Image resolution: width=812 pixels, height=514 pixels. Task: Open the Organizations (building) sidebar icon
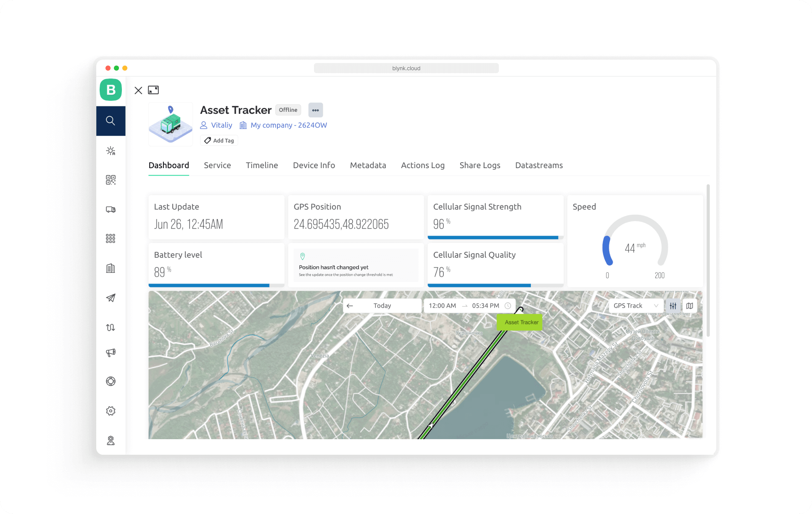pyautogui.click(x=111, y=268)
